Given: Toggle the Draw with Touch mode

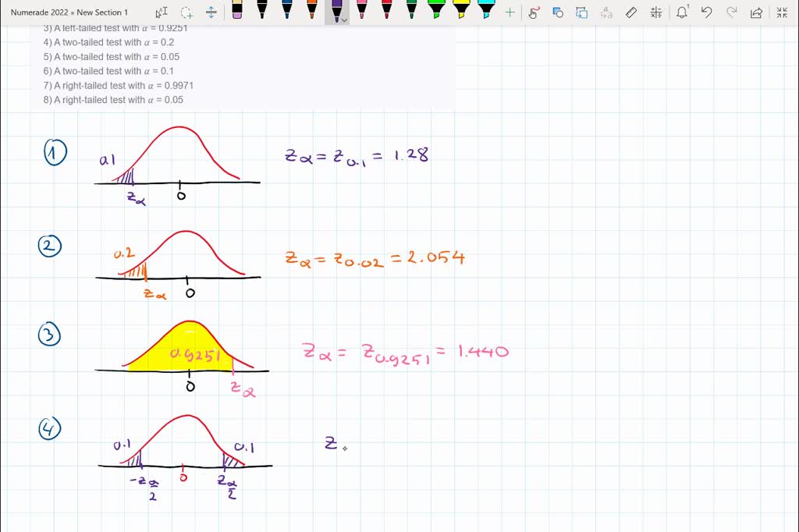Looking at the screenshot, I should click(x=534, y=12).
